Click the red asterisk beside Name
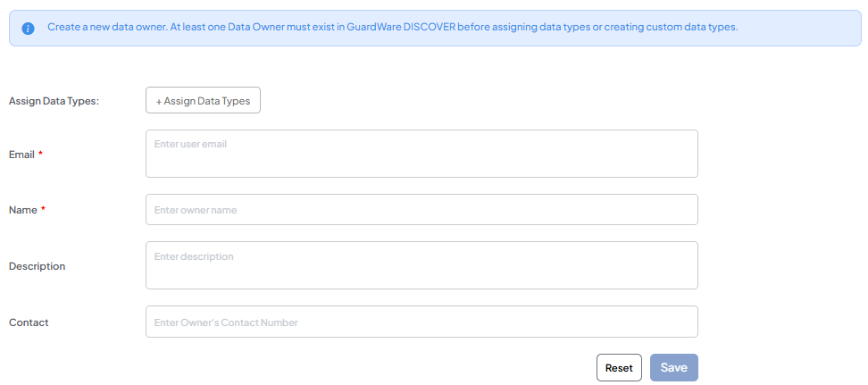 (43, 210)
